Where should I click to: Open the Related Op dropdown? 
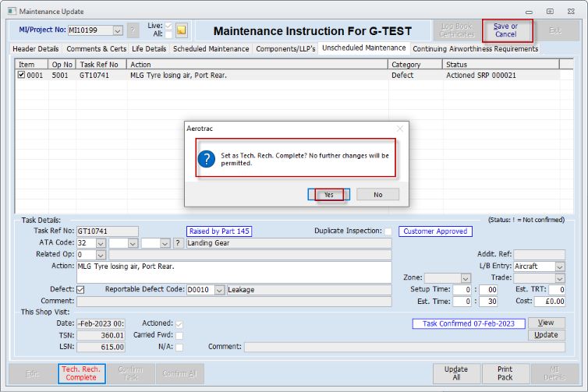point(101,255)
